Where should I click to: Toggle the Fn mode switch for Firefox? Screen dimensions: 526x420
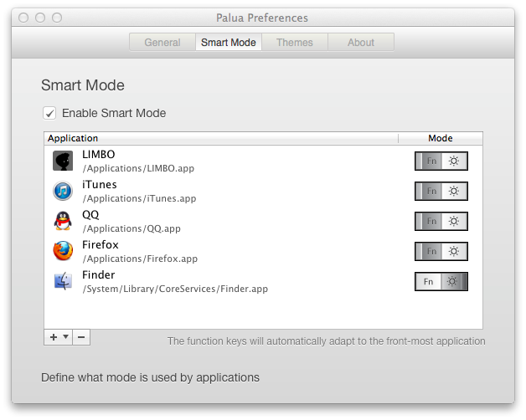tap(441, 251)
